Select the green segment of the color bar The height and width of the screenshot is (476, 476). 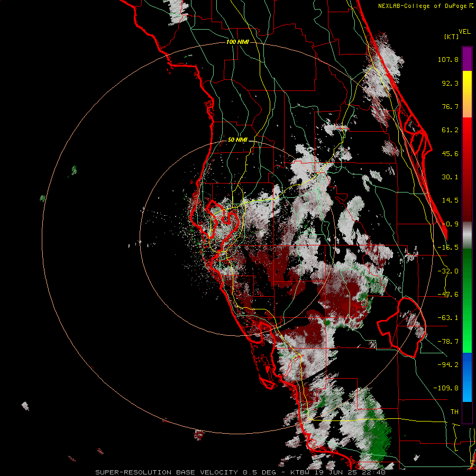pyautogui.click(x=467, y=300)
